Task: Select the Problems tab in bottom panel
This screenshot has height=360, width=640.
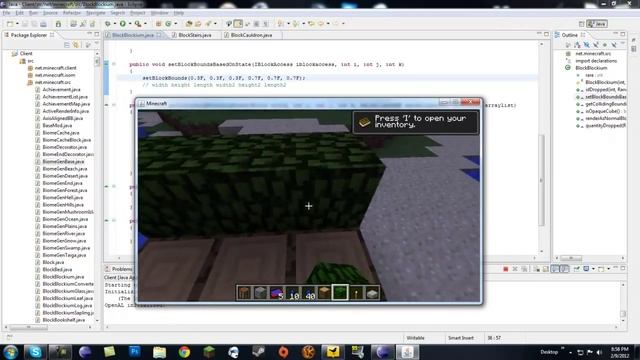Action: coord(119,269)
